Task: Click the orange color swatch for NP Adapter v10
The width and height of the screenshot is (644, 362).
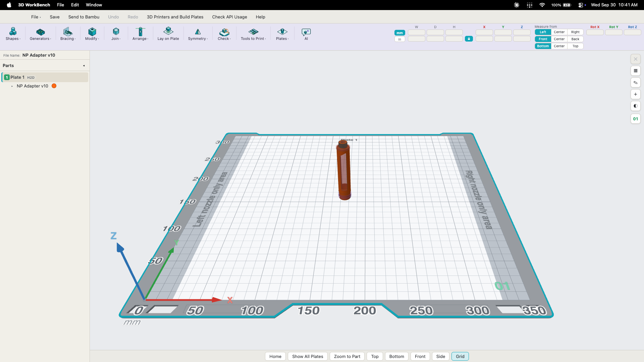Action: [x=54, y=86]
